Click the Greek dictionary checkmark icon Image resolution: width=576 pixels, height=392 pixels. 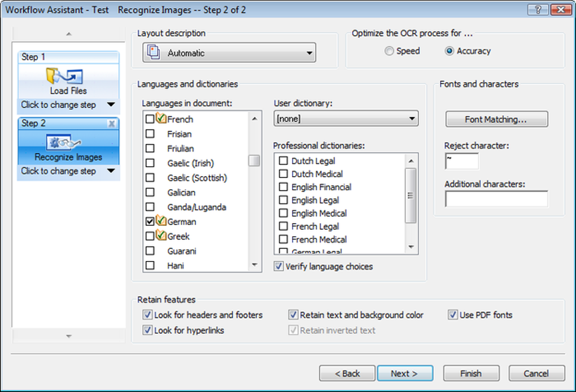(160, 236)
